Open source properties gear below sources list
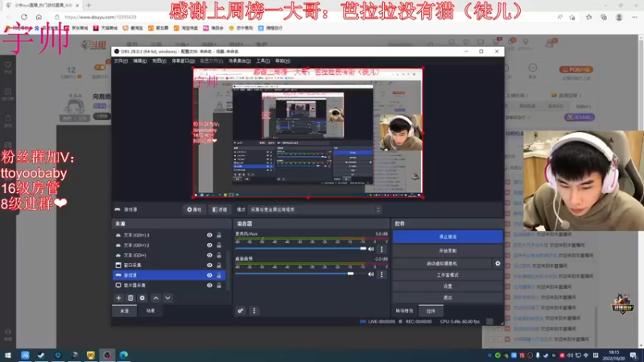Viewport: 644px width, 362px height. pos(142,298)
